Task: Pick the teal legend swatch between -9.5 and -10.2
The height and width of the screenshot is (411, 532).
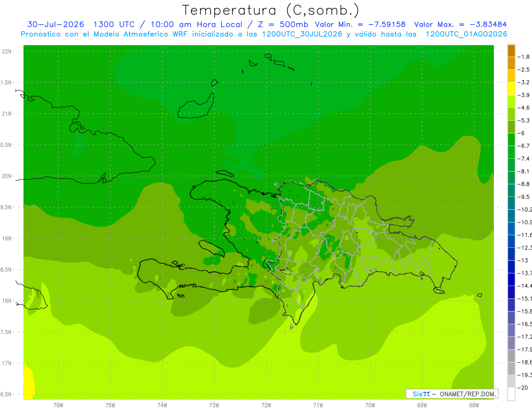Action: pyautogui.click(x=511, y=204)
